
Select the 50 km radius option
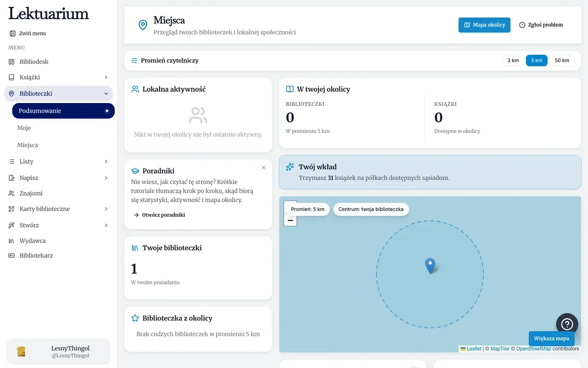(562, 60)
